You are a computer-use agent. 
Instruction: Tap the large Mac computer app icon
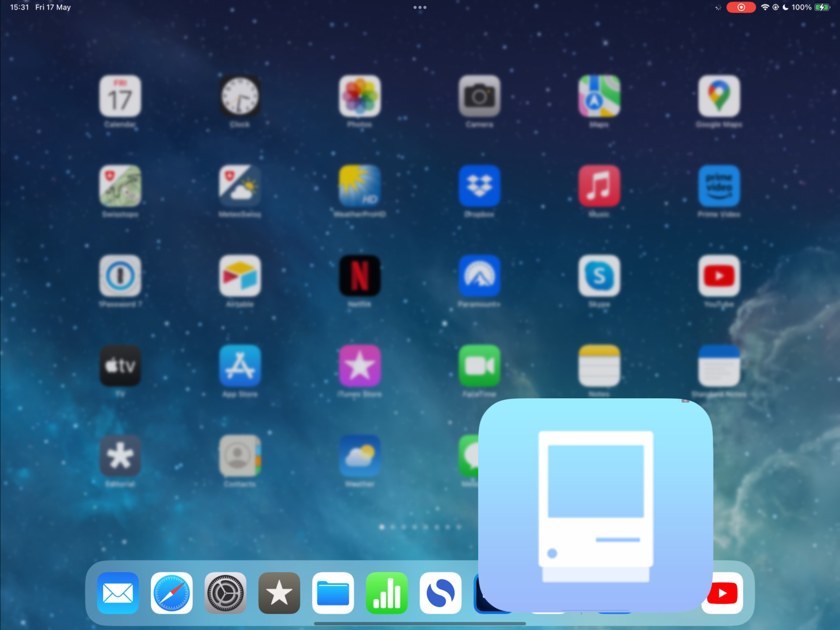[596, 504]
